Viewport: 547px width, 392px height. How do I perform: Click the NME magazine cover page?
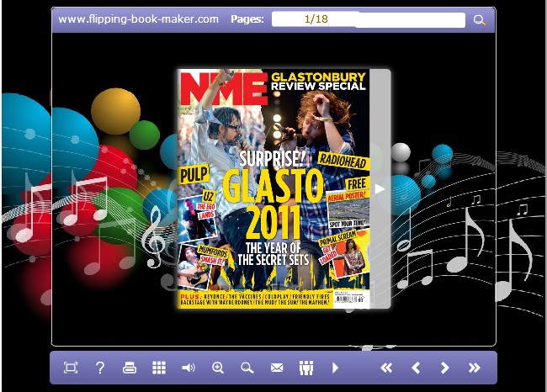coord(273,188)
